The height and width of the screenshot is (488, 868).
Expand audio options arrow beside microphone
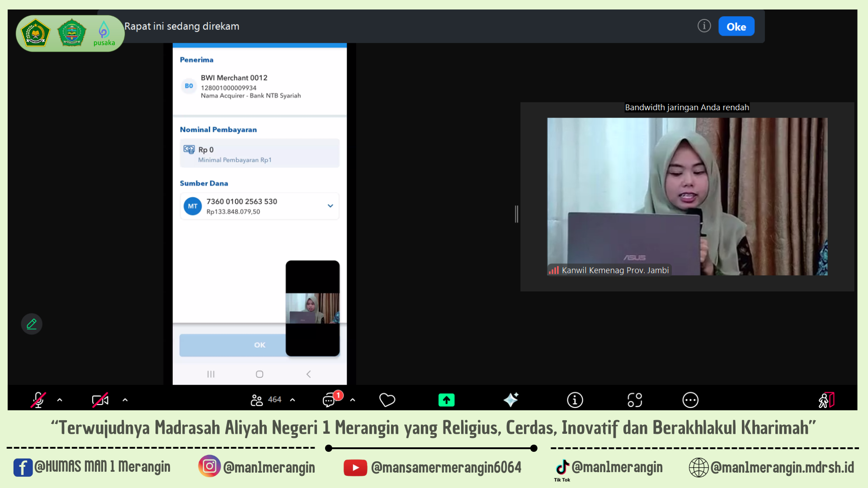pos(60,400)
